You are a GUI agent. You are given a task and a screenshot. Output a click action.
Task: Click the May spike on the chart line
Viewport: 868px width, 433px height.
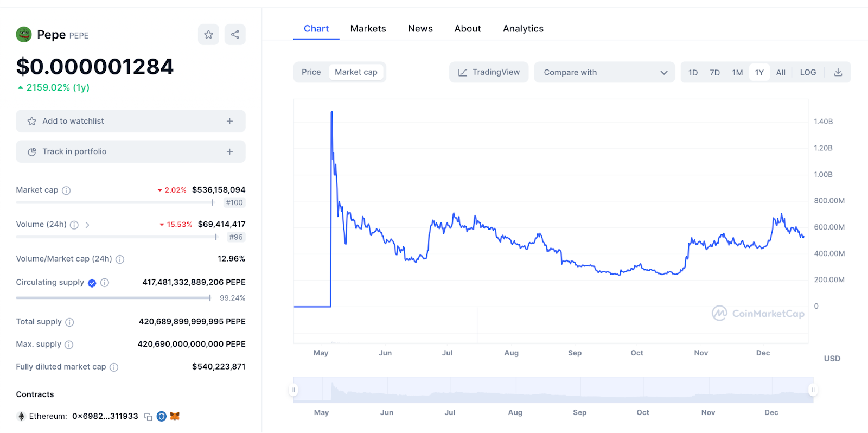click(331, 113)
